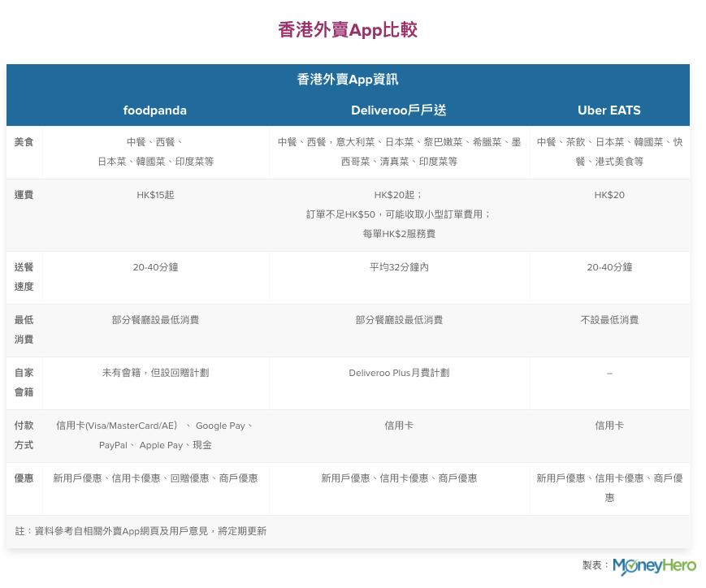Click the Deliveroo Plus月費計劃 cell
706x588 pixels.
398,373
